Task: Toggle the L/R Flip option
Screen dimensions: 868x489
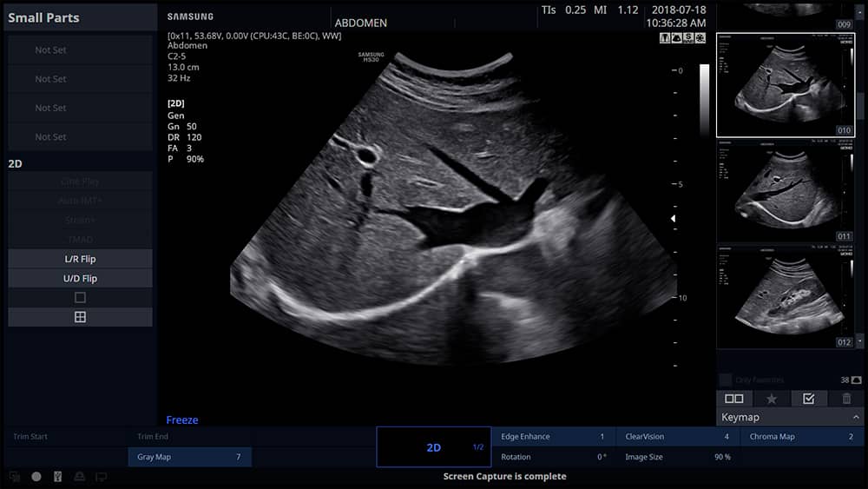Action: click(80, 259)
